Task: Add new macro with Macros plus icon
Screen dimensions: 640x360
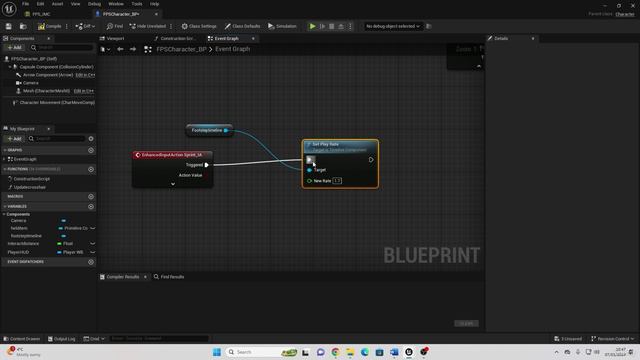Action: click(x=91, y=196)
